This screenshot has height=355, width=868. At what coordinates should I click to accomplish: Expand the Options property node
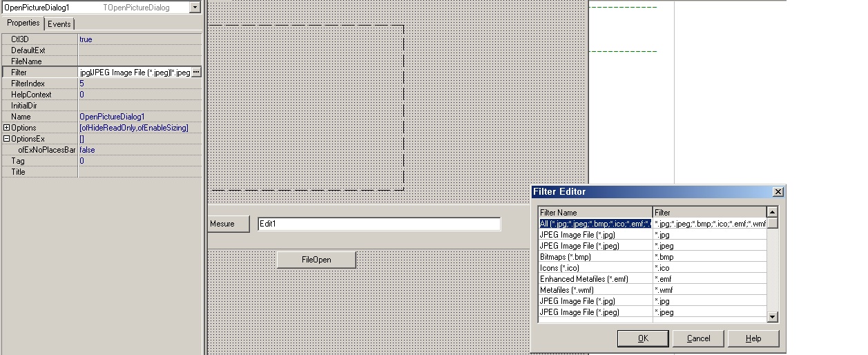[7, 128]
